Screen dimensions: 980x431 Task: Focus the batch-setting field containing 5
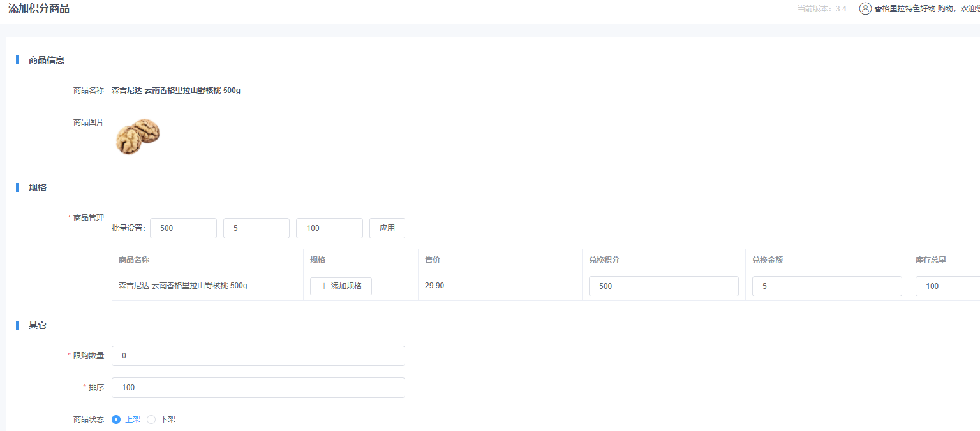(256, 228)
